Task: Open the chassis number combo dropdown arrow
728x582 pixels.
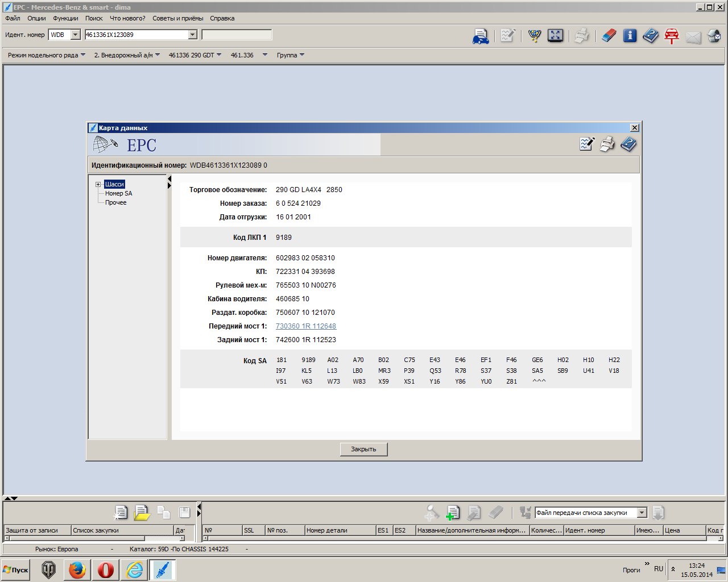Action: [192, 35]
